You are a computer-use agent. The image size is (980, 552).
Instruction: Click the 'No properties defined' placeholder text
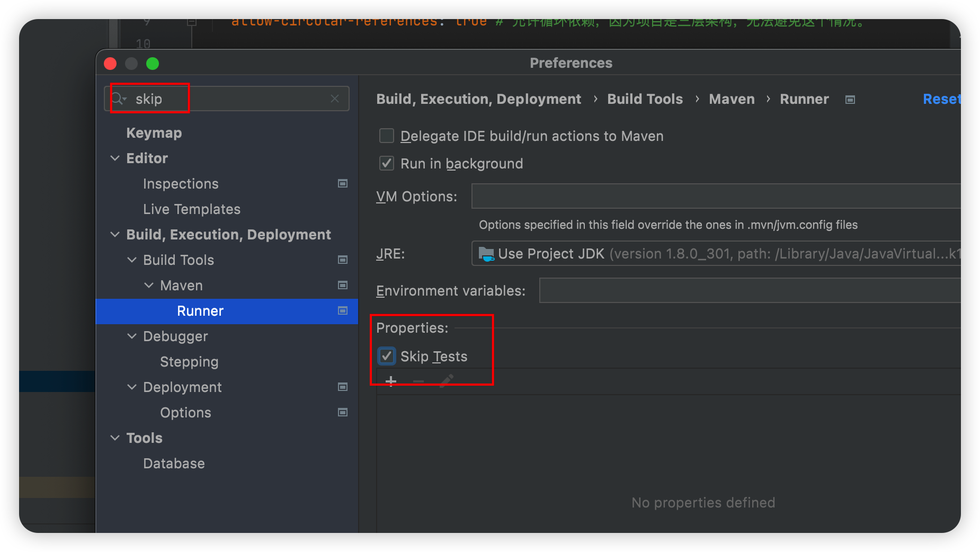point(703,502)
